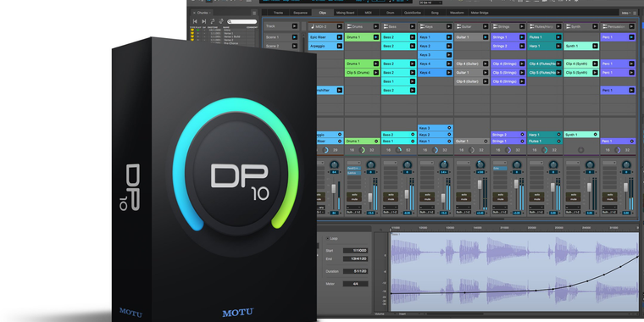Image resolution: width=644 pixels, height=322 pixels.
Task: Switch to the Sequence tab
Action: click(300, 13)
